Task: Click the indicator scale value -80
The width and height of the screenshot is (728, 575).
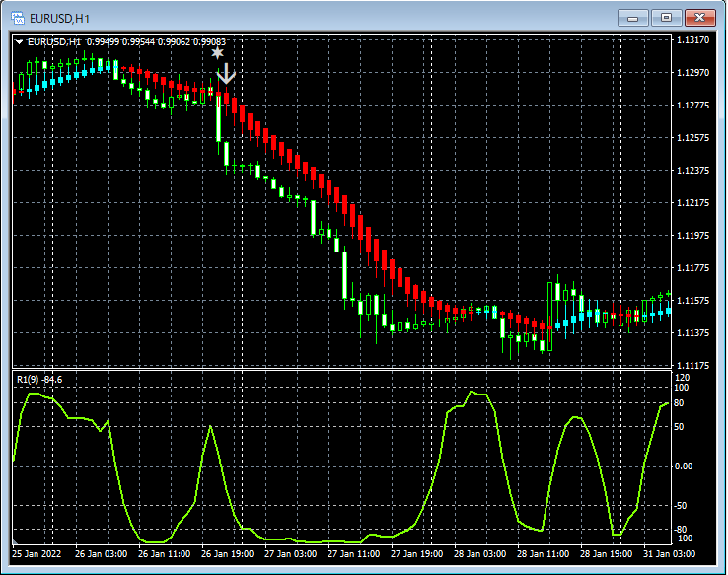Action: click(x=681, y=530)
